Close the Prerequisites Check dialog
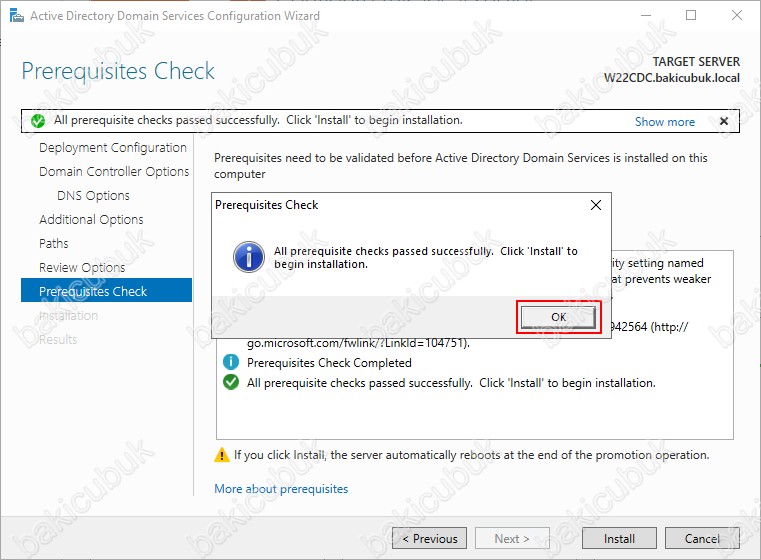The width and height of the screenshot is (761, 560). [x=596, y=205]
